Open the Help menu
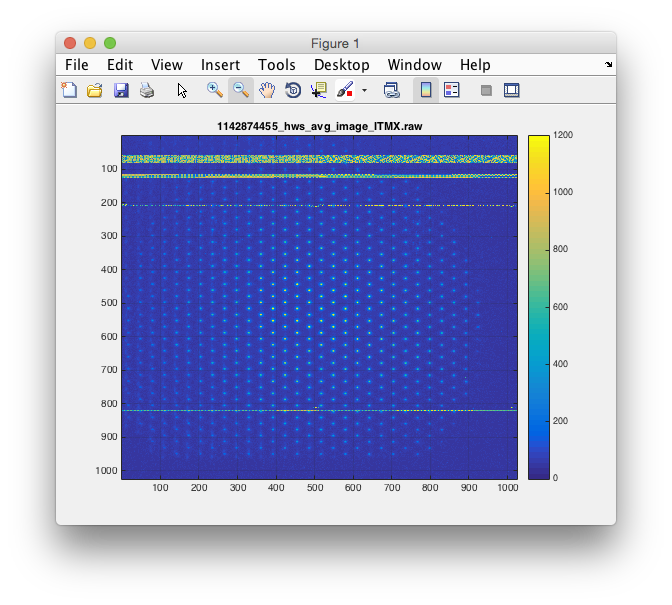The width and height of the screenshot is (672, 605). pos(475,65)
